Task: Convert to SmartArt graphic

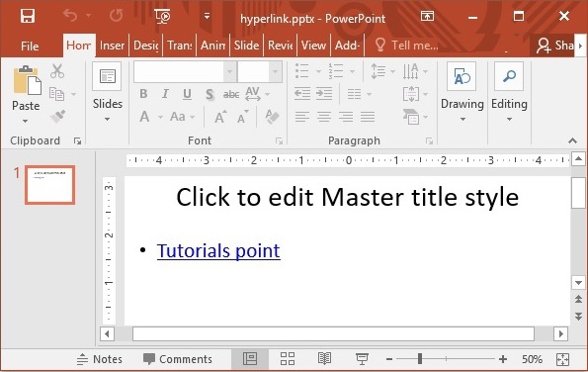Action: (415, 117)
